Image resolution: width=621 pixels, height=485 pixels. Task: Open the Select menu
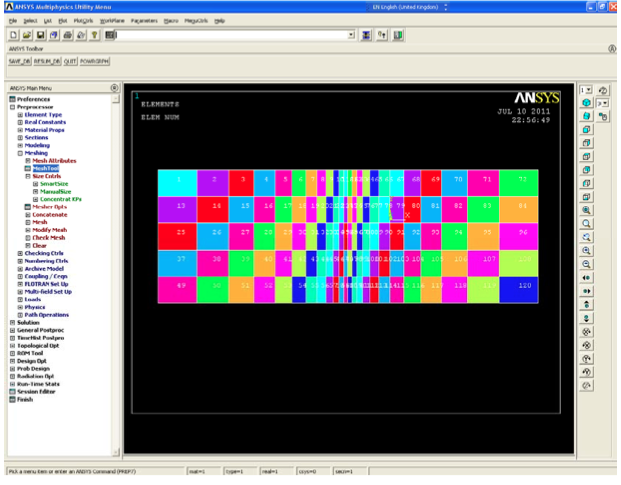pos(30,21)
